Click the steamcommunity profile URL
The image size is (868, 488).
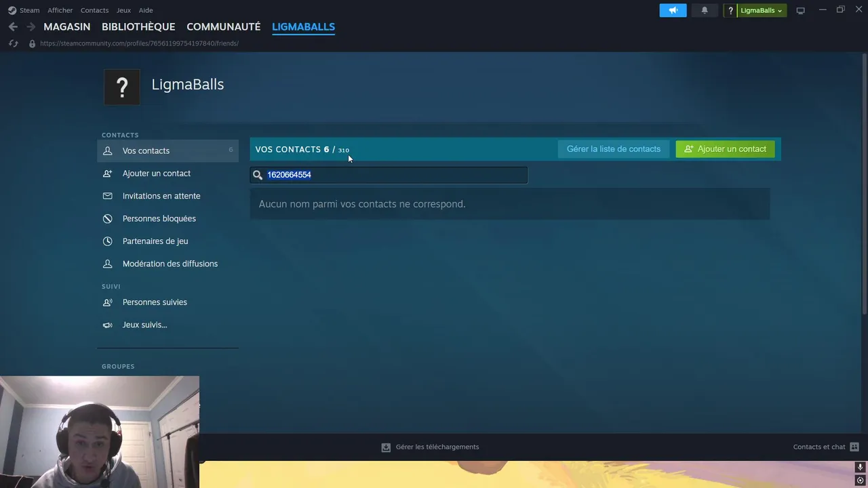pos(139,43)
